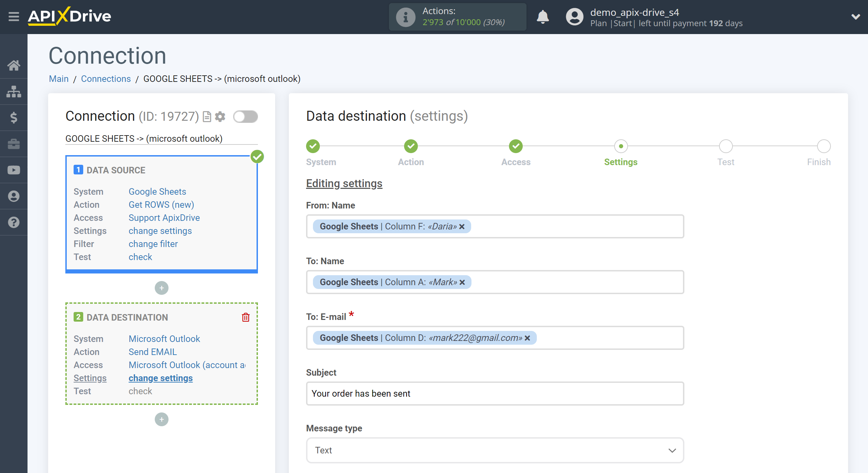868x473 pixels.
Task: Click Get ROWS (new) link
Action: pyautogui.click(x=161, y=205)
